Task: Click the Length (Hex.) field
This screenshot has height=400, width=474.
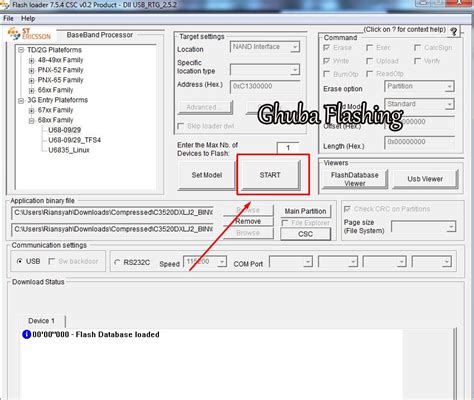Action: 419,142
